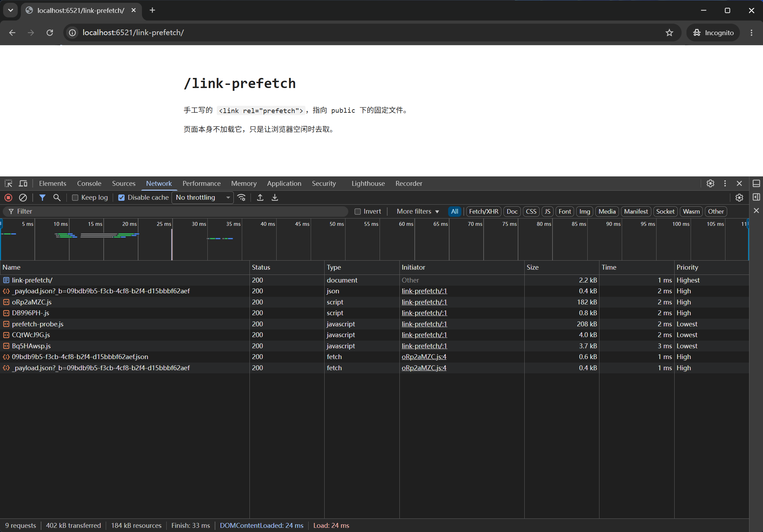Toggle device toolbar icon

(23, 183)
